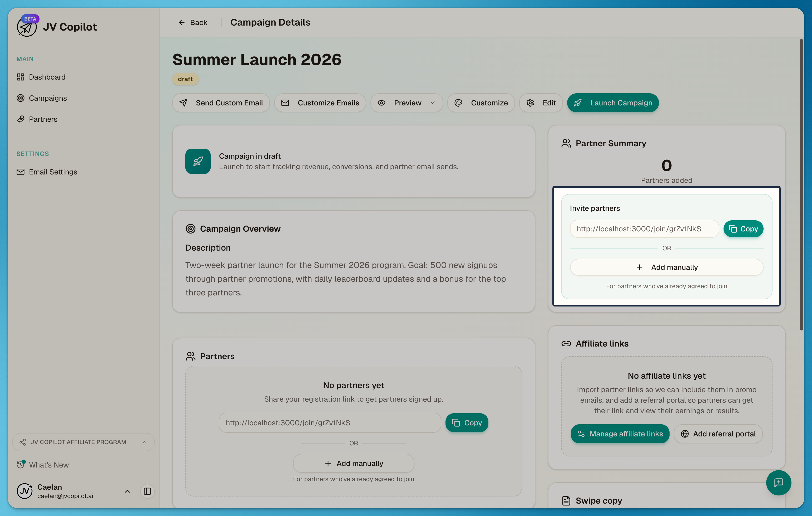Screen dimensions: 812x516
Task: Open Campaigns in the sidebar
Action: 42,98
